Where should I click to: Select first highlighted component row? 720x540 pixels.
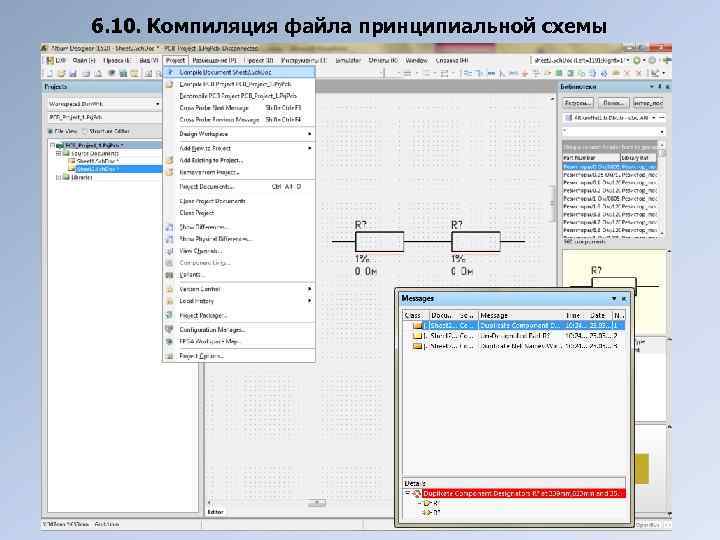[610, 167]
